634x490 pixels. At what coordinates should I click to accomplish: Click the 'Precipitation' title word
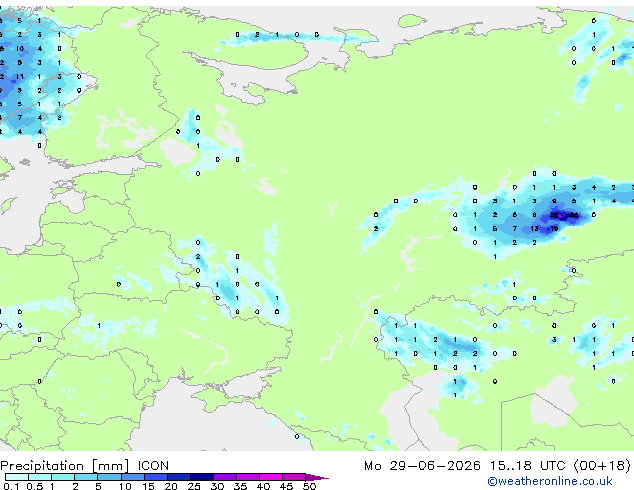click(x=42, y=466)
